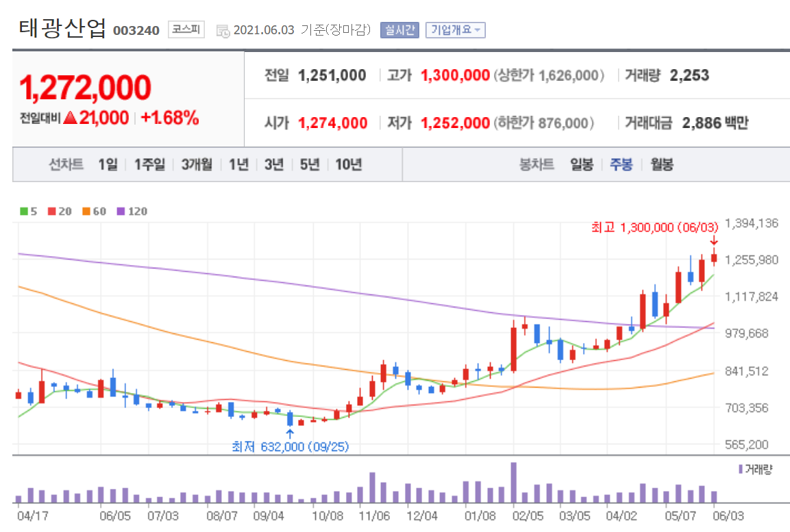
Task: Click the 시가 value 1,274,000
Action: tap(332, 123)
